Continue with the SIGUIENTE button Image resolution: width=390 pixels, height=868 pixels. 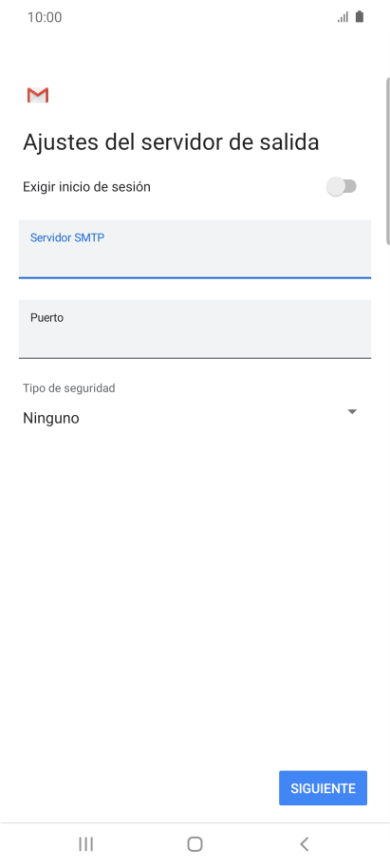[323, 787]
